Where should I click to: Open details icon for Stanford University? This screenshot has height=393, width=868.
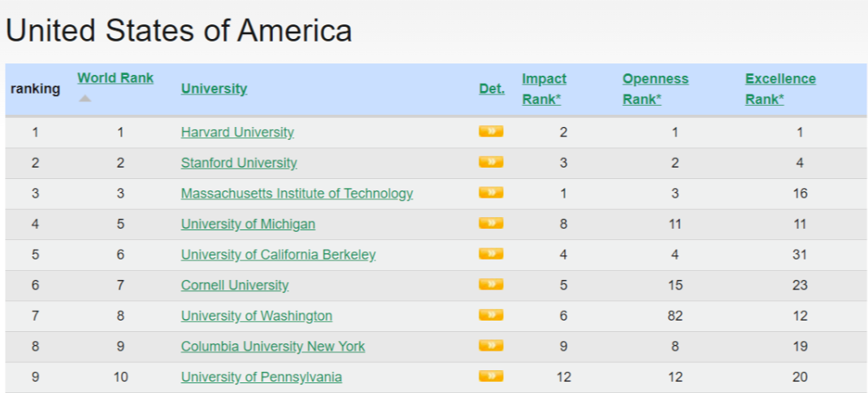pyautogui.click(x=491, y=162)
